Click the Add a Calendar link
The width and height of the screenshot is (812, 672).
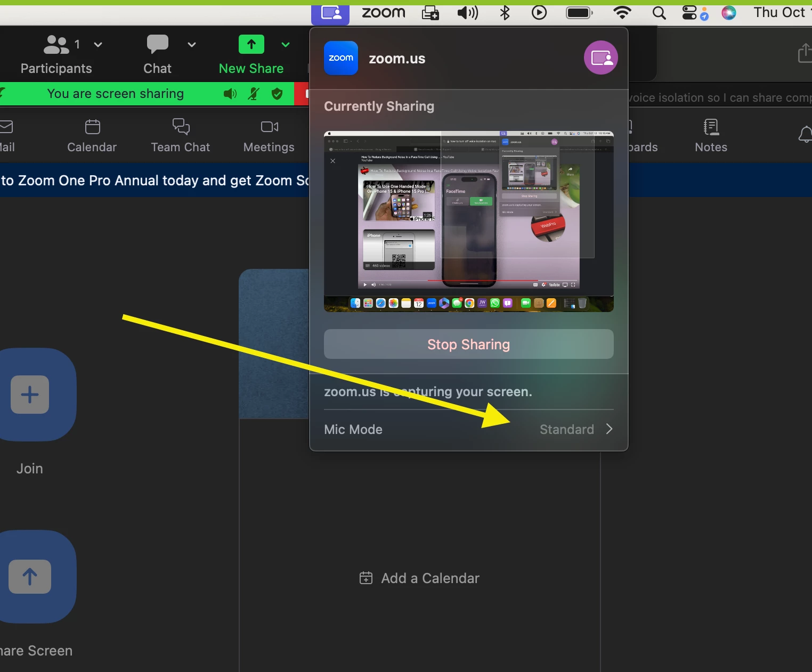pyautogui.click(x=419, y=578)
